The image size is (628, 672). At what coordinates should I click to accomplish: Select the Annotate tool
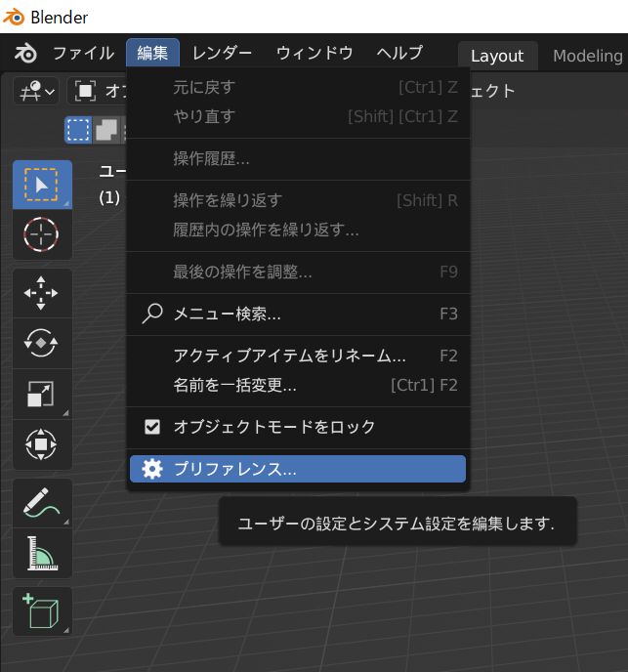(x=42, y=503)
